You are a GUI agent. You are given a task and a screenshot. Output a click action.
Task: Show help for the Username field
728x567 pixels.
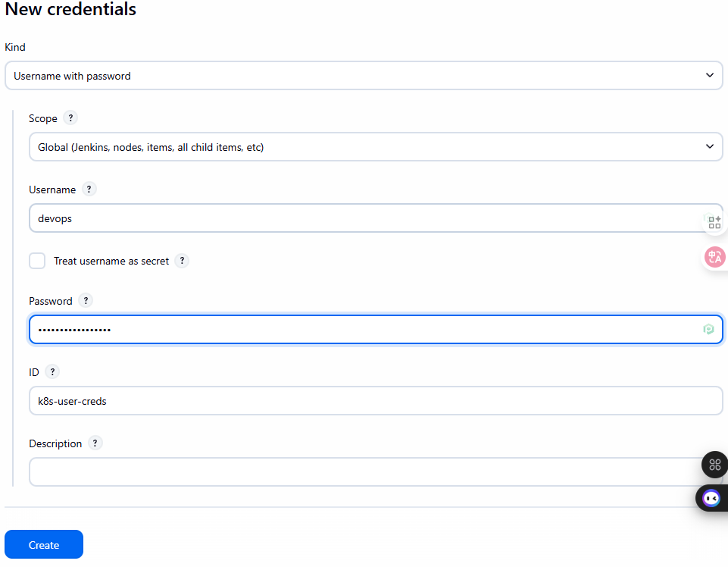click(89, 190)
